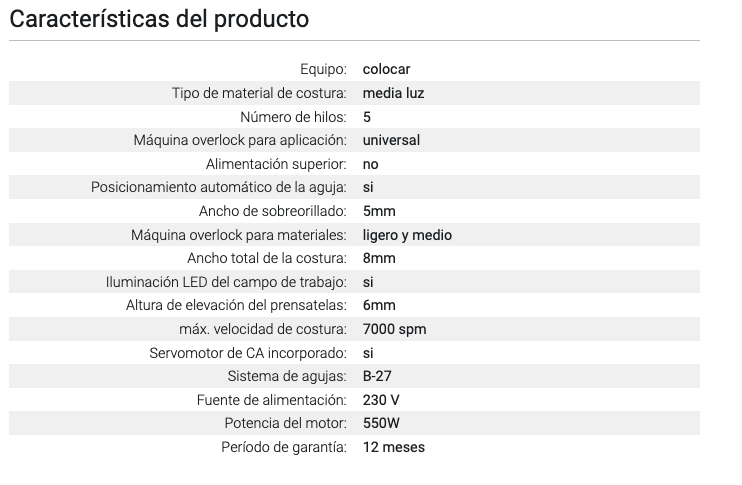
Task: Click the 'B-27' needle system value
Action: (377, 376)
